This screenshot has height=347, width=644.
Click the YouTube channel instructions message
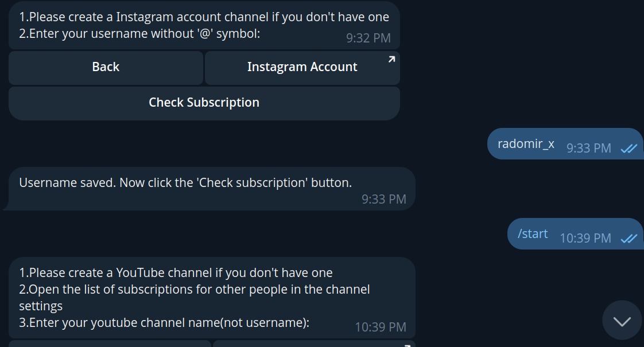[x=195, y=290]
